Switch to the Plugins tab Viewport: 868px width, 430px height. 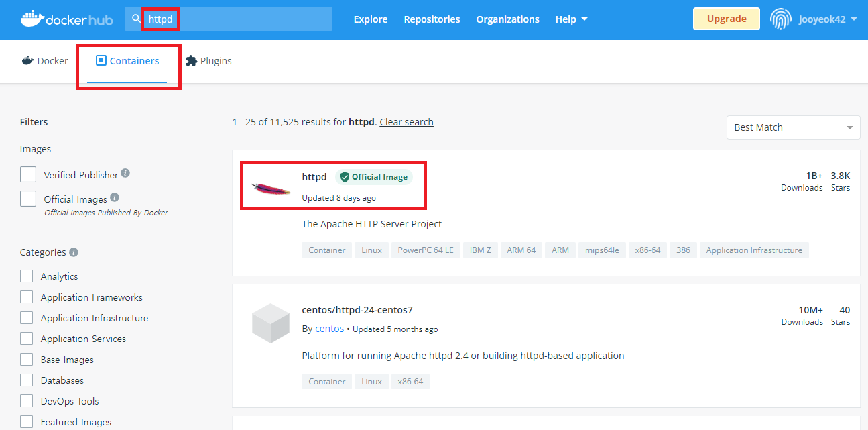click(x=208, y=61)
